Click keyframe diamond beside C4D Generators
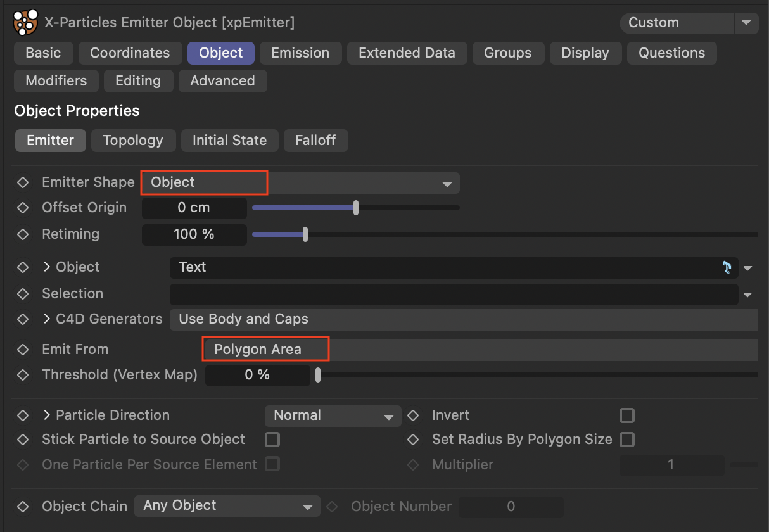The height and width of the screenshot is (532, 769). 23,319
